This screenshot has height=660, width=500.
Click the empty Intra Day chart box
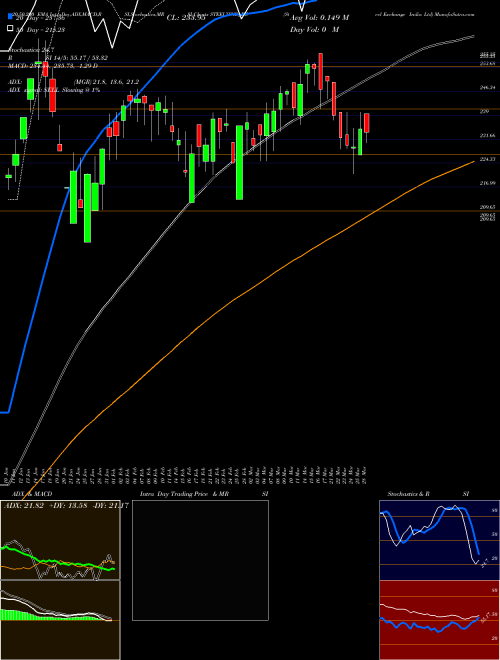coord(200,560)
